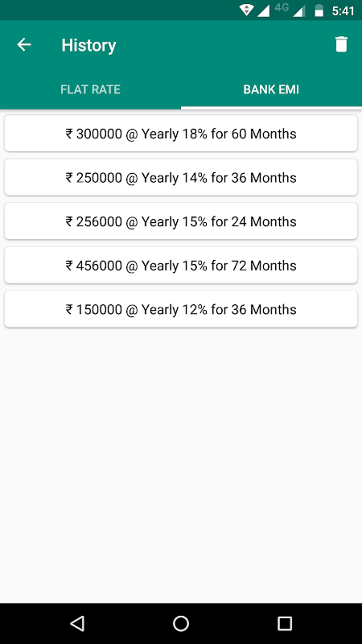The width and height of the screenshot is (362, 644).
Task: Select ₹256000 for 24 Months entry
Action: click(x=181, y=221)
